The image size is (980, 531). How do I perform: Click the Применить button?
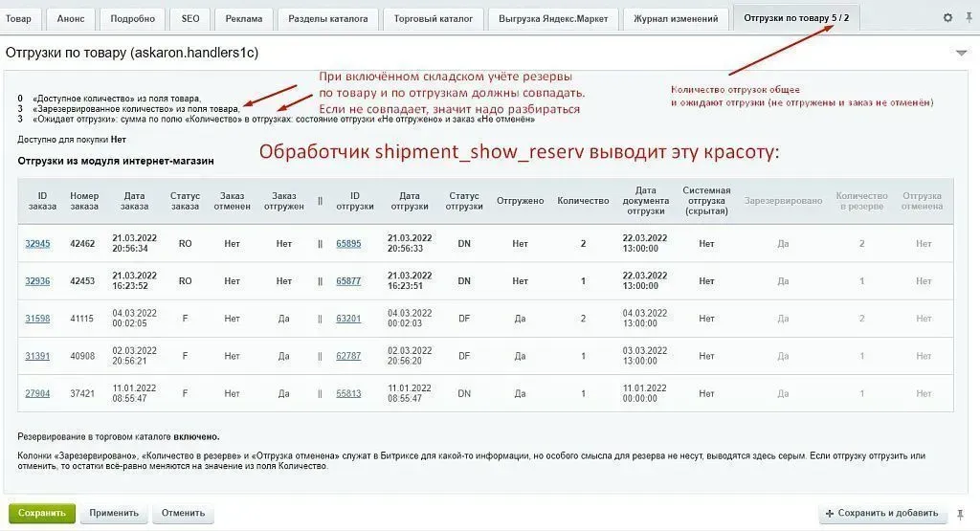point(114,514)
